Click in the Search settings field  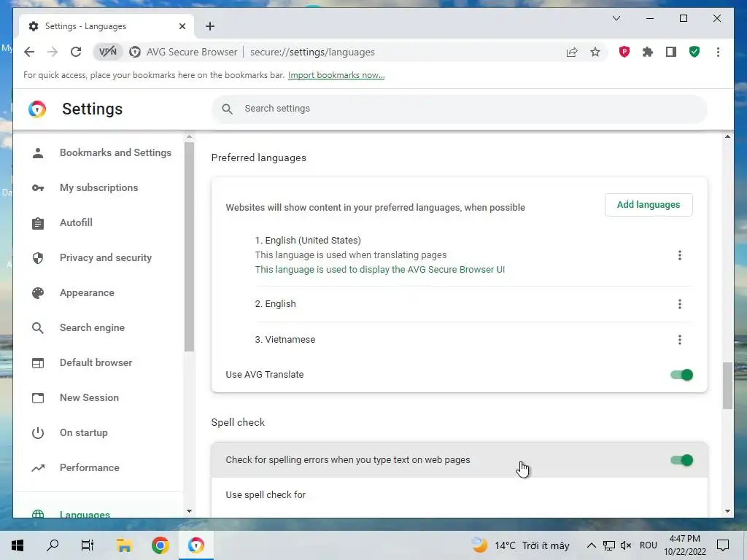pyautogui.click(x=460, y=109)
